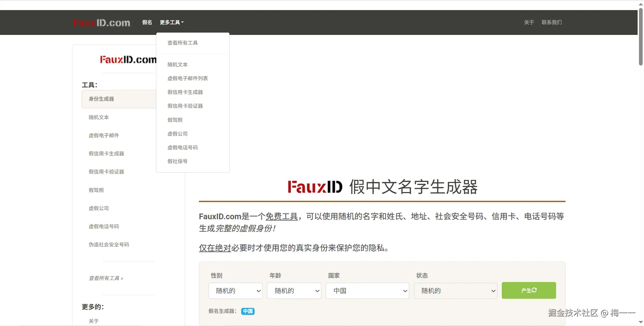
Task: Follow the 仅在绝对 underlined link
Action: point(215,248)
